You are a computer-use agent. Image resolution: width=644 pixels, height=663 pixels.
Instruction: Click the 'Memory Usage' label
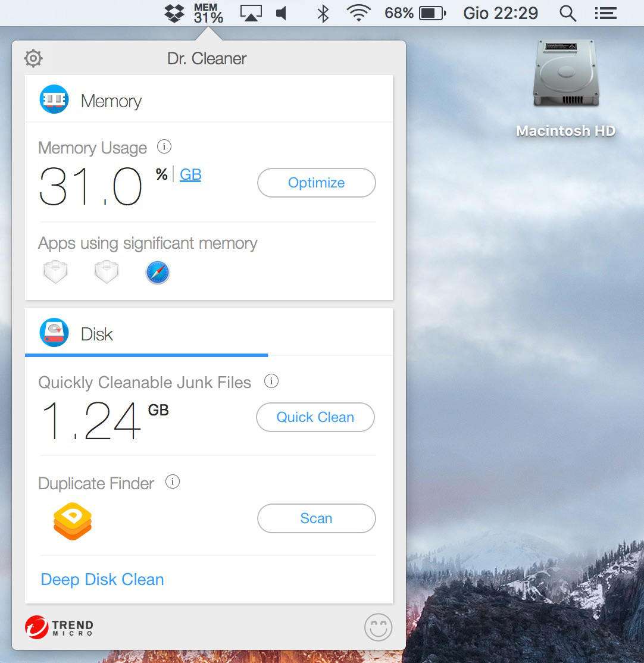(x=93, y=148)
